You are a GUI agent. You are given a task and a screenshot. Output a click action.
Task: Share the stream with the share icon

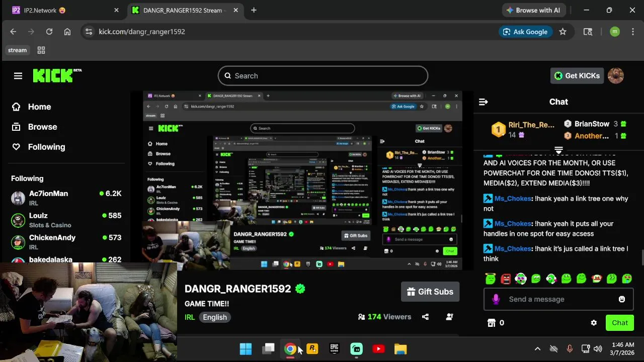click(x=425, y=317)
